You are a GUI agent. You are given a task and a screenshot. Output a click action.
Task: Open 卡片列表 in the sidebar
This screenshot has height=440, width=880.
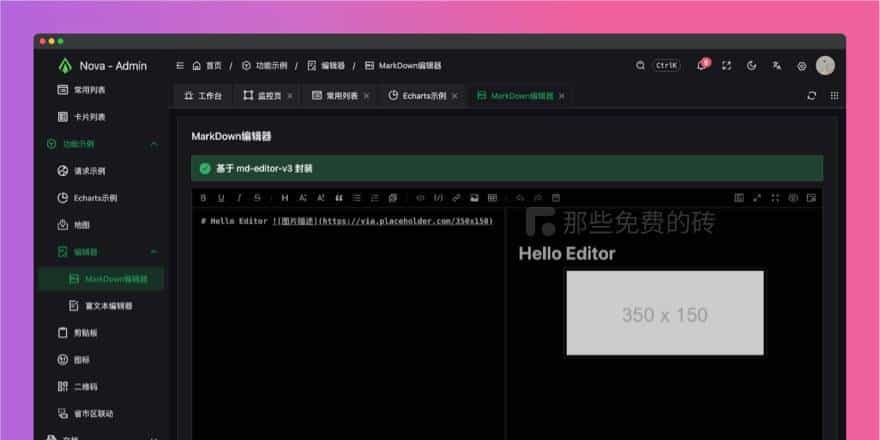click(102, 117)
